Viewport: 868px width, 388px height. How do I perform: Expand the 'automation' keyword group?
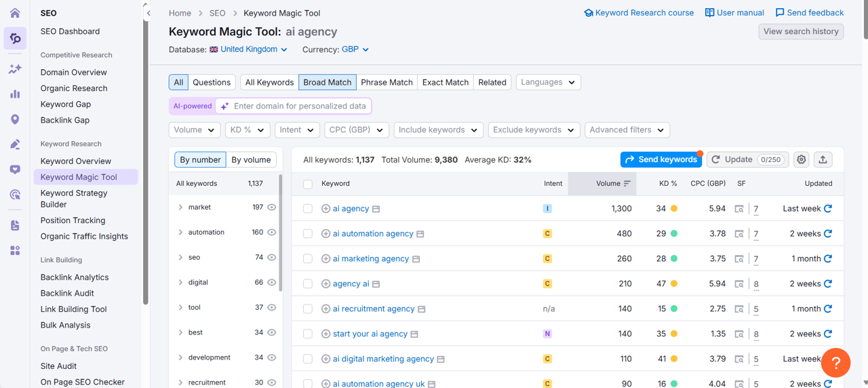[x=180, y=233]
